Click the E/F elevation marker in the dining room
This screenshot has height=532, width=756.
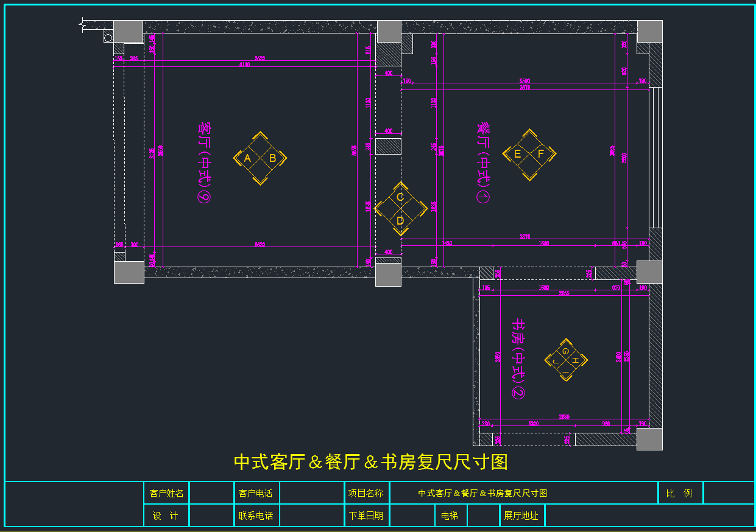click(x=529, y=154)
